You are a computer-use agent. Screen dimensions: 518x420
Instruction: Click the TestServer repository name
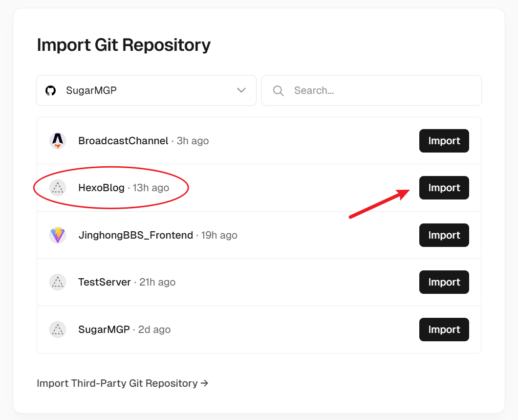click(105, 282)
